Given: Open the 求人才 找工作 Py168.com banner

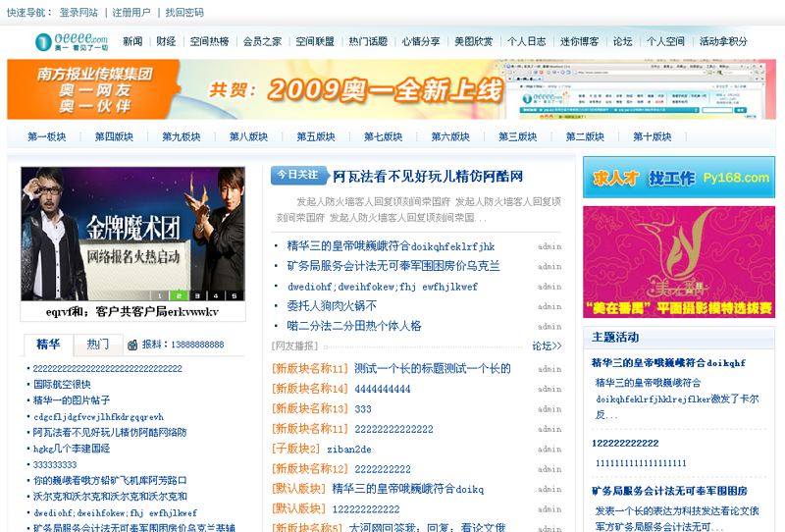Looking at the screenshot, I should (679, 177).
